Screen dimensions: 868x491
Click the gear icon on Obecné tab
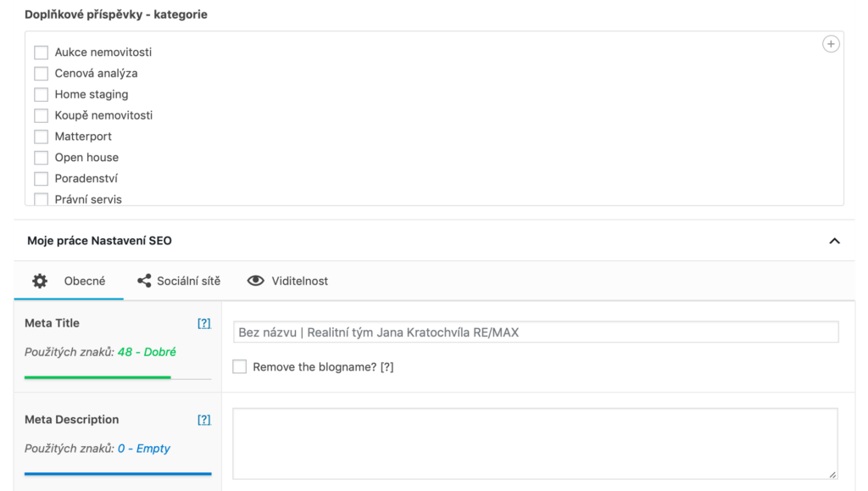(x=40, y=281)
